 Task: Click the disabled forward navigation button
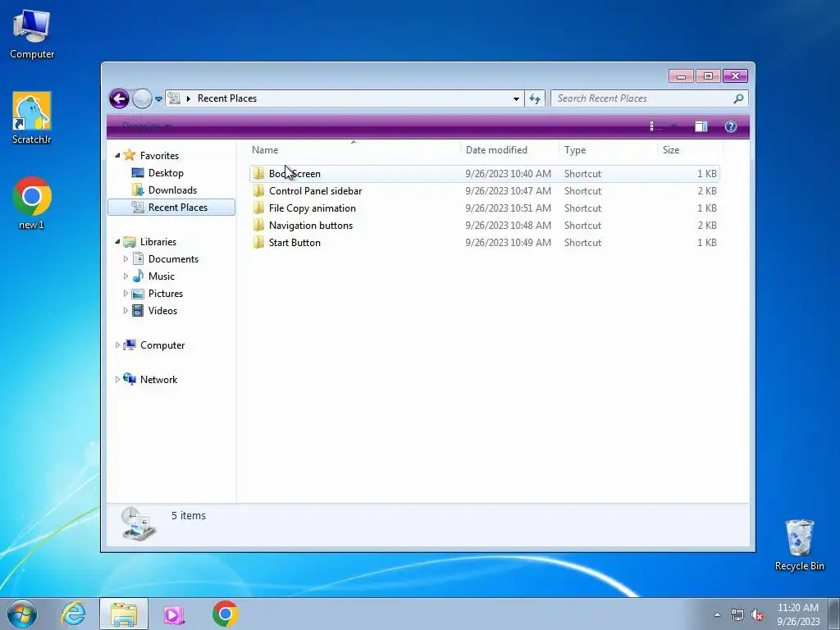pos(142,98)
